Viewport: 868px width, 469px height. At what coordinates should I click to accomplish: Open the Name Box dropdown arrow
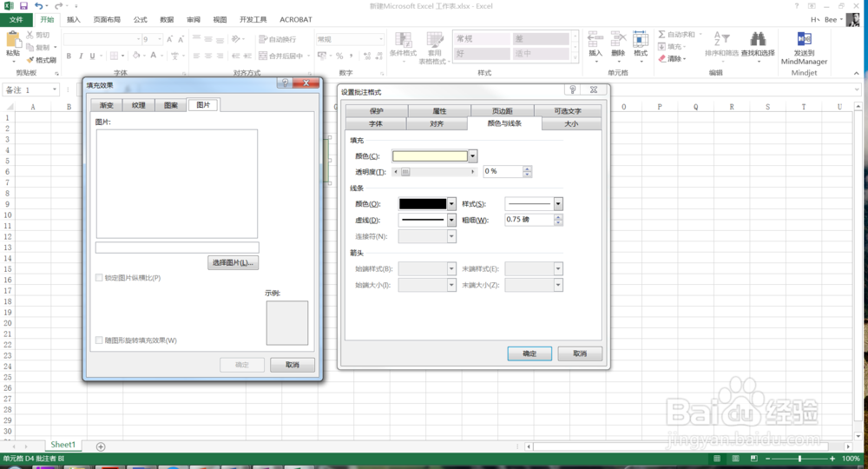[x=54, y=89]
